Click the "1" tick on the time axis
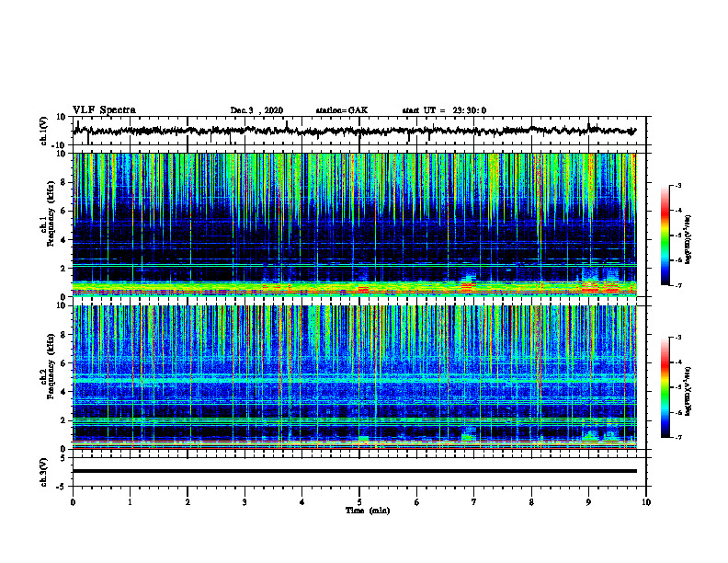Viewport: 728px width, 563px height. point(130,502)
